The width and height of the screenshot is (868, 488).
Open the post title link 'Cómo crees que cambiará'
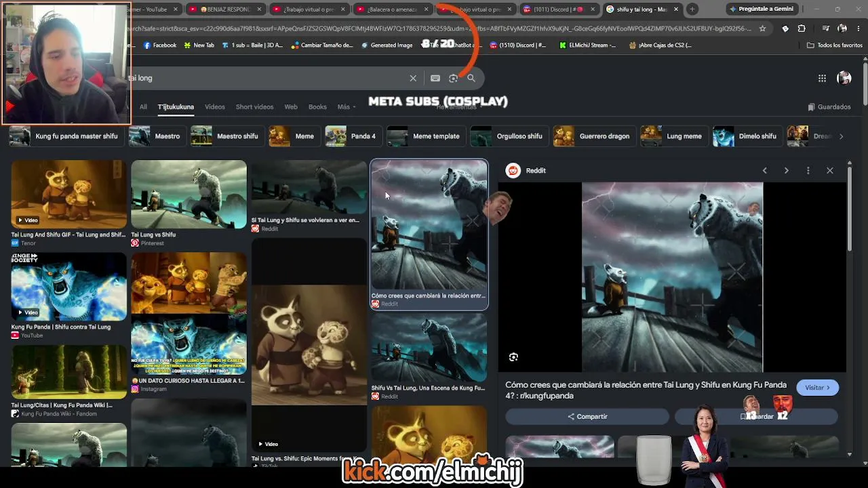click(x=646, y=390)
